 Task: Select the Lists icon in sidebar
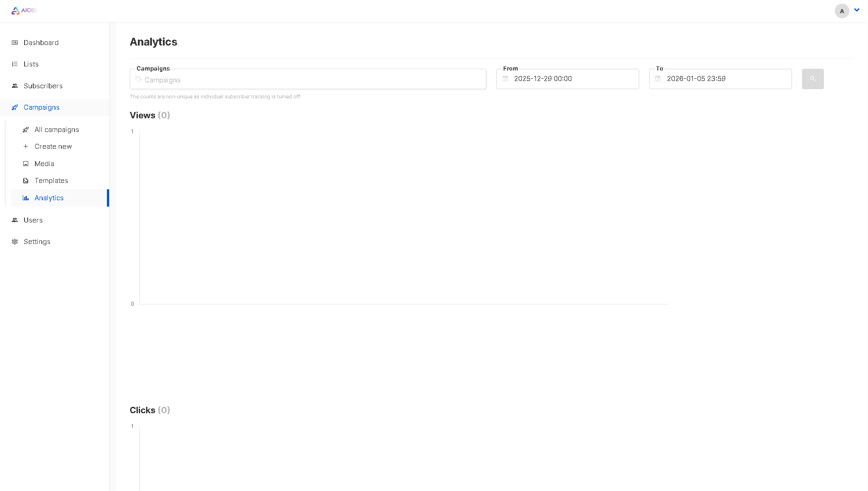point(15,64)
